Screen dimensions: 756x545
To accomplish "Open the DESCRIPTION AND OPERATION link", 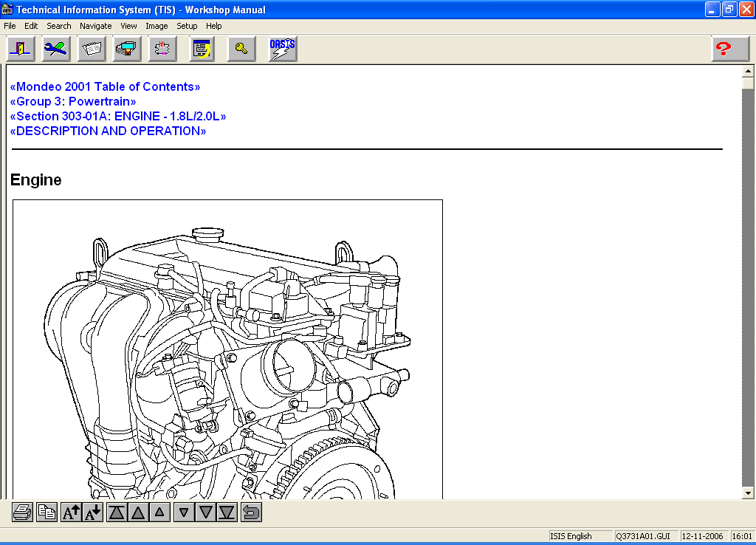I will click(x=108, y=131).
